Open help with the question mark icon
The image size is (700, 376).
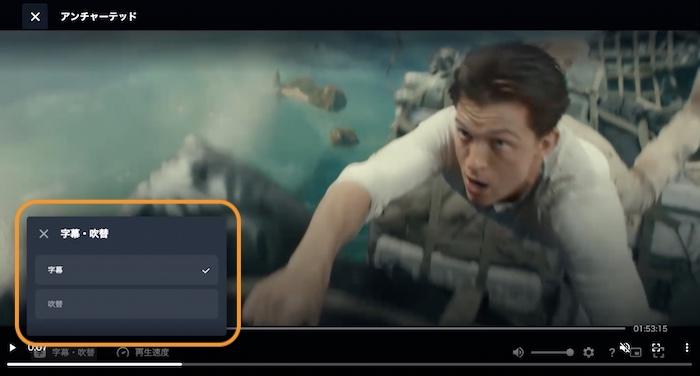pyautogui.click(x=612, y=353)
